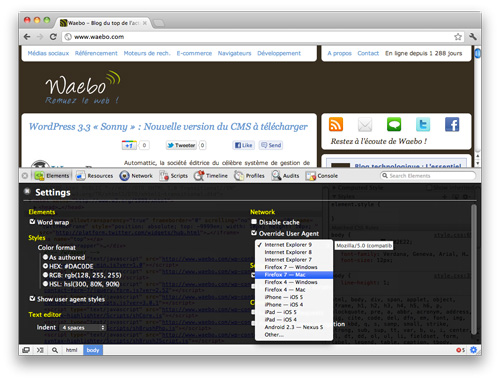Choose Firefox 7 — Mac user agent
The height and width of the screenshot is (381, 500).
pyautogui.click(x=294, y=275)
